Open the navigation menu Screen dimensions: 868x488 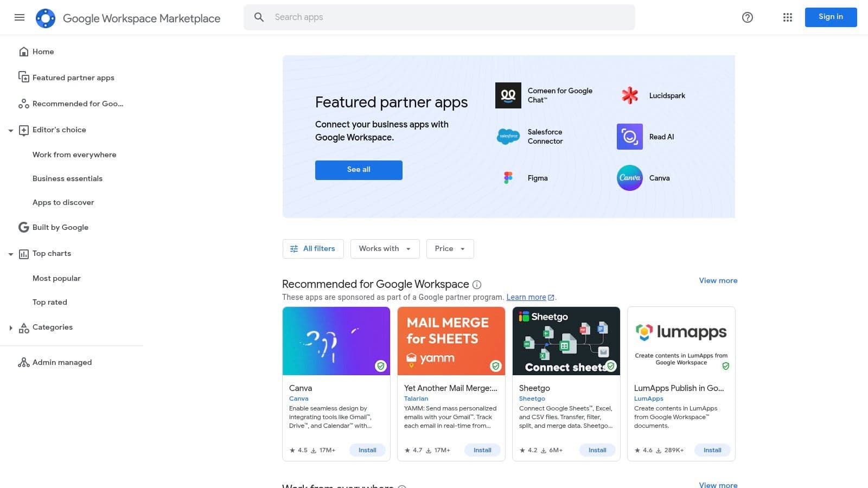tap(20, 17)
